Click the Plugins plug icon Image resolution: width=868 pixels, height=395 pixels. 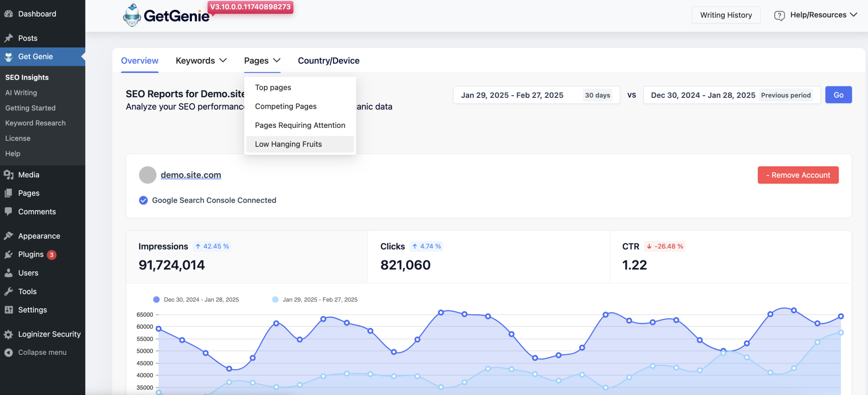coord(8,254)
